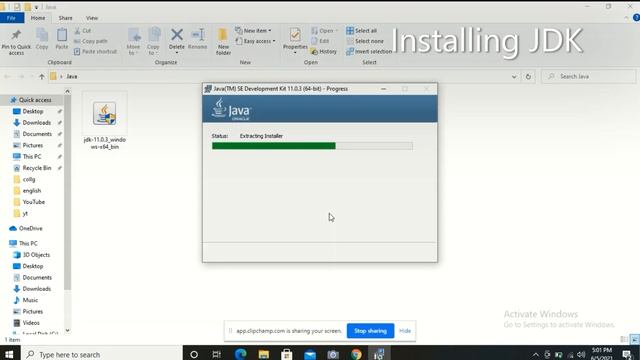
Task: Open the colllg folder in sidebar
Action: click(x=29, y=179)
